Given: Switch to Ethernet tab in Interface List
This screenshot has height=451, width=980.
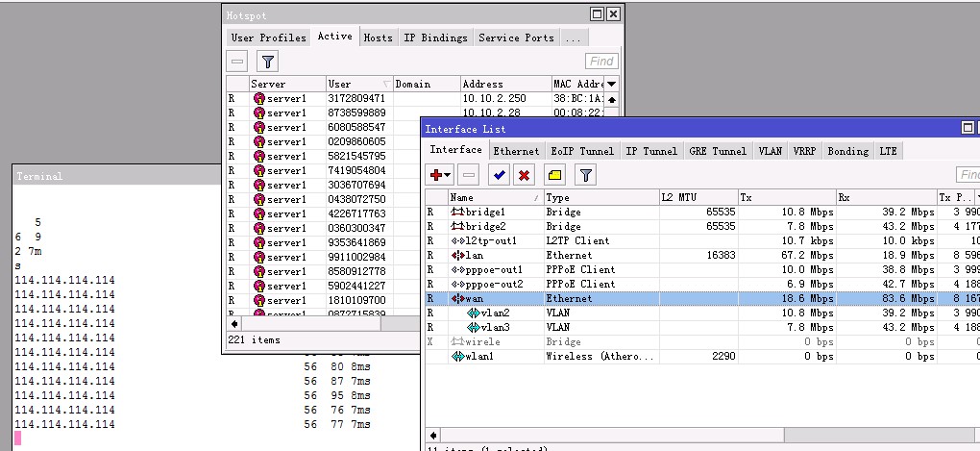Looking at the screenshot, I should 516,151.
